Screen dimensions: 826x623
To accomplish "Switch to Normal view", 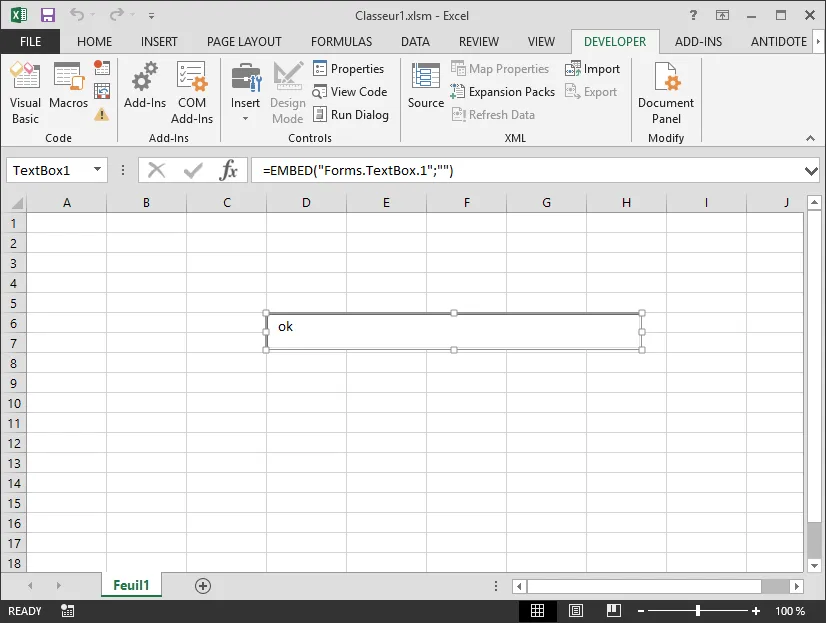I will (x=537, y=611).
